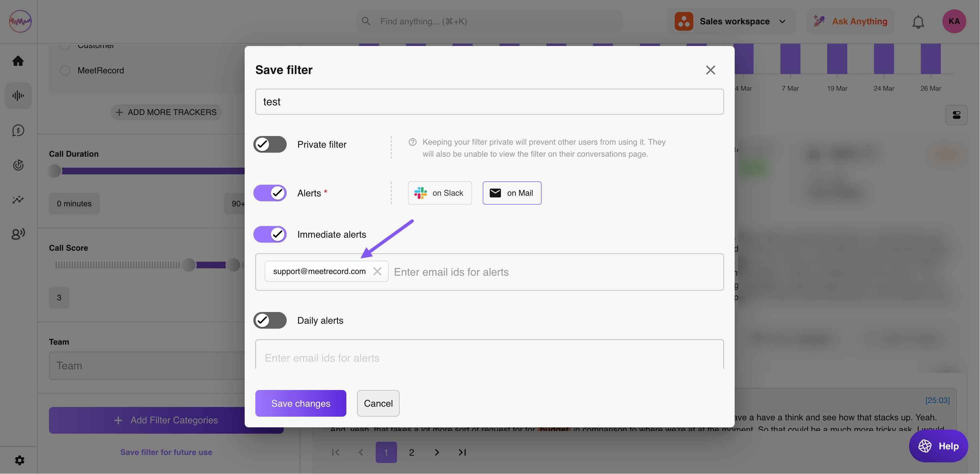The image size is (980, 474).
Task: Click Cancel in Save filter dialog
Action: pyautogui.click(x=378, y=403)
